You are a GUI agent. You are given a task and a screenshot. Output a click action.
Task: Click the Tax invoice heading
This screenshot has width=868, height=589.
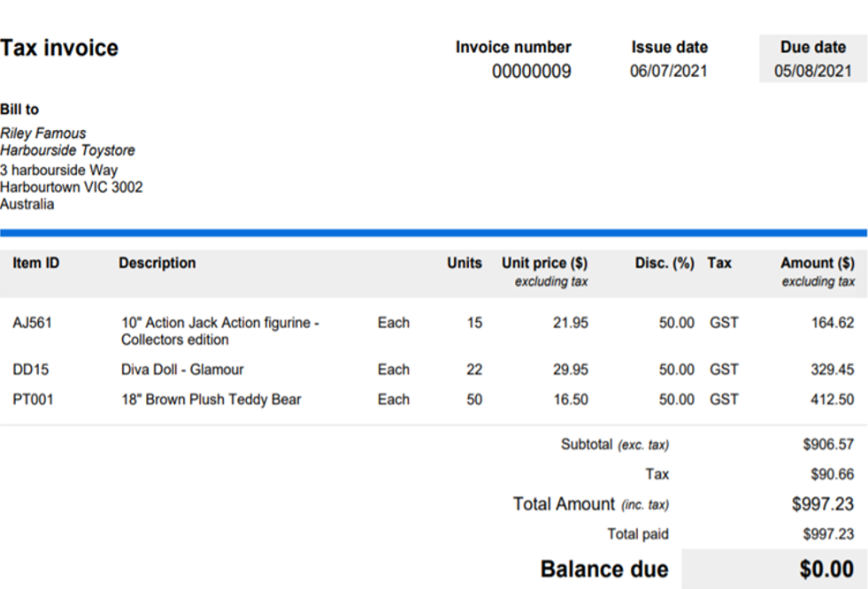click(59, 49)
